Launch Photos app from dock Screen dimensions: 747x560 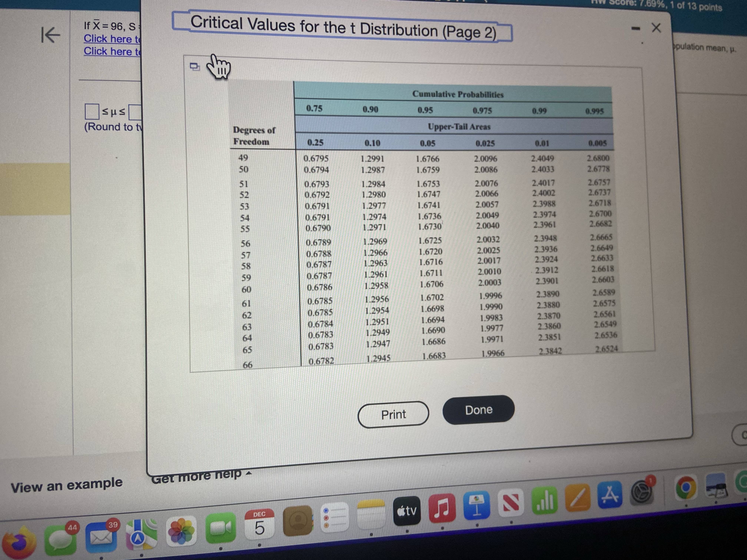[x=181, y=531]
